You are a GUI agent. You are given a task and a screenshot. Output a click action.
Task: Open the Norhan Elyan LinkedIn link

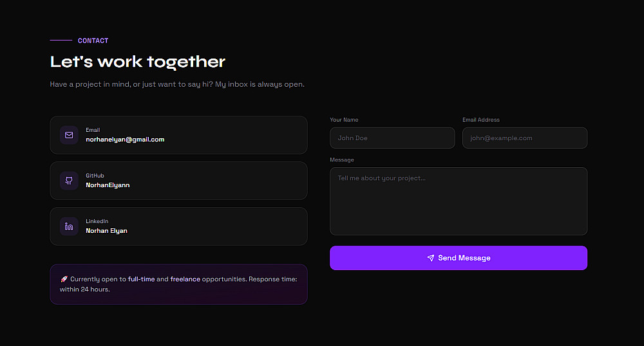106,231
